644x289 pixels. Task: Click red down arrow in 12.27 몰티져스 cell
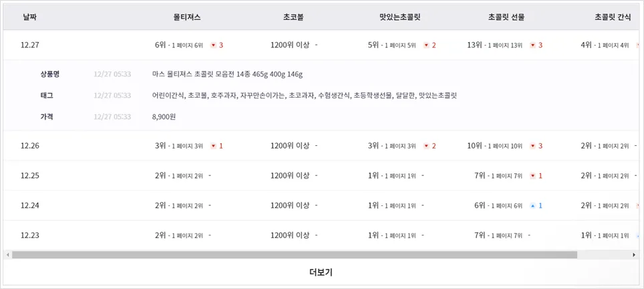click(213, 45)
